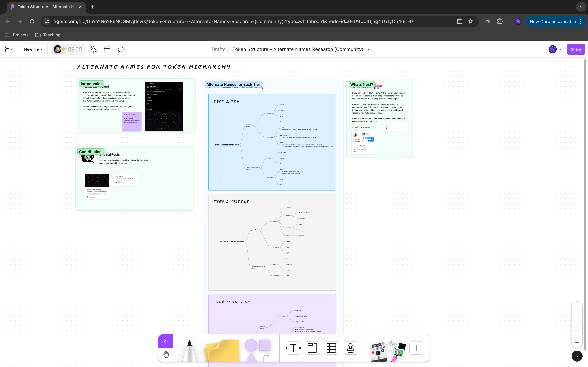
Task: Select the Section tool
Action: pos(312,348)
